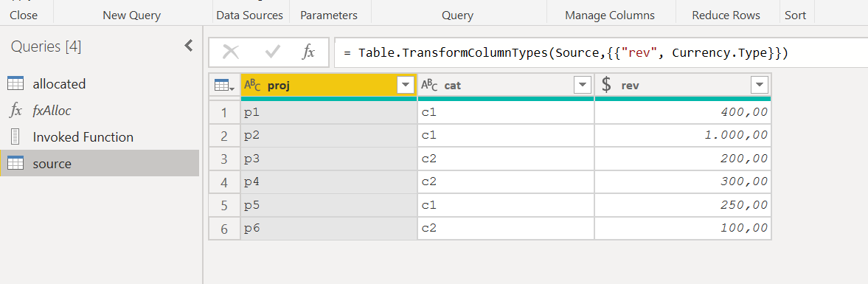Change the cat column data type icon
Viewport: 868px width, 284px height.
point(429,86)
